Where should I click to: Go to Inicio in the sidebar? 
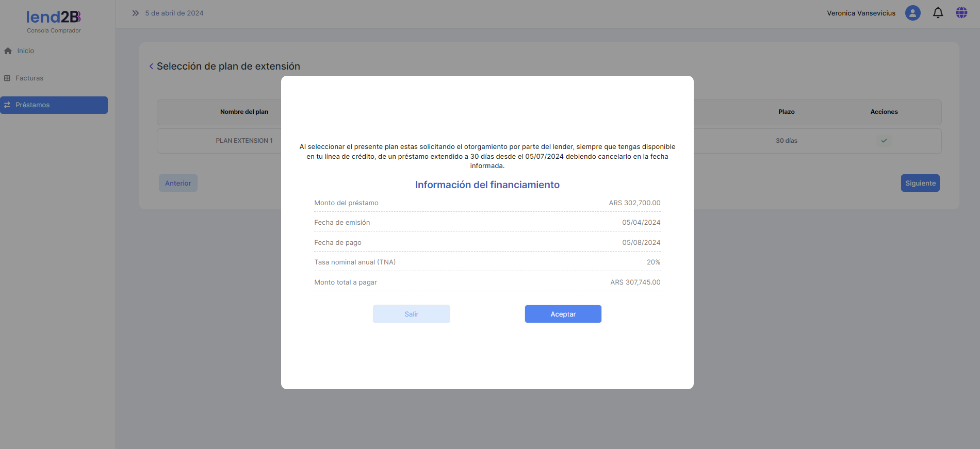point(25,51)
